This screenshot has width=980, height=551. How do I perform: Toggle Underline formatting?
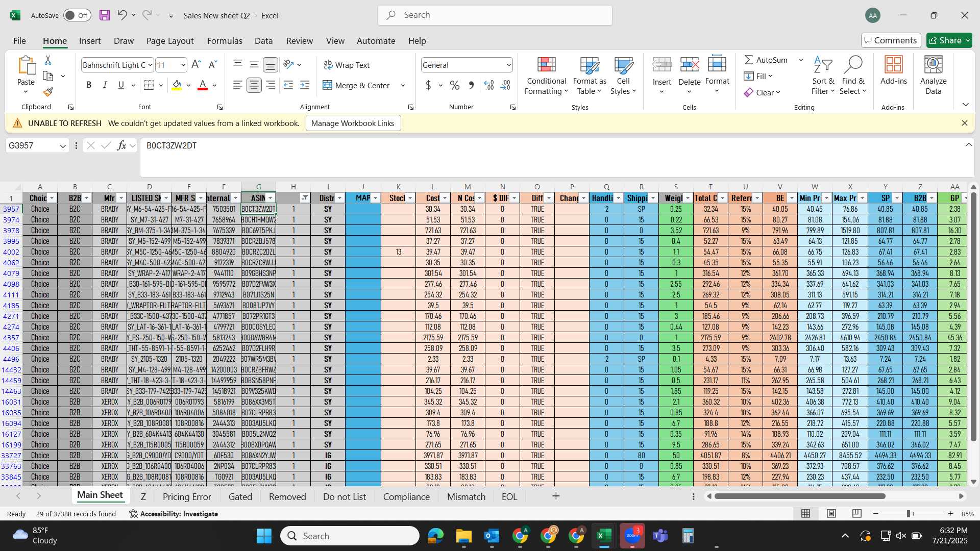pos(121,85)
